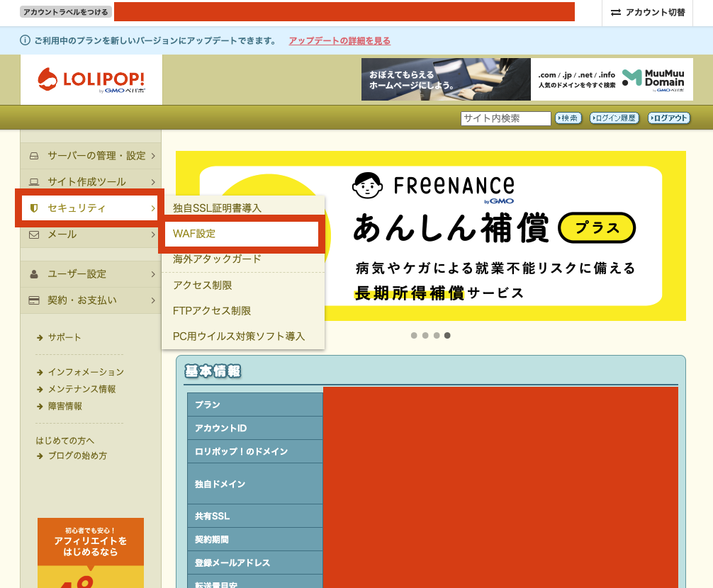The height and width of the screenshot is (588, 713).
Task: Click the アカウント切替 button
Action: pyautogui.click(x=648, y=13)
